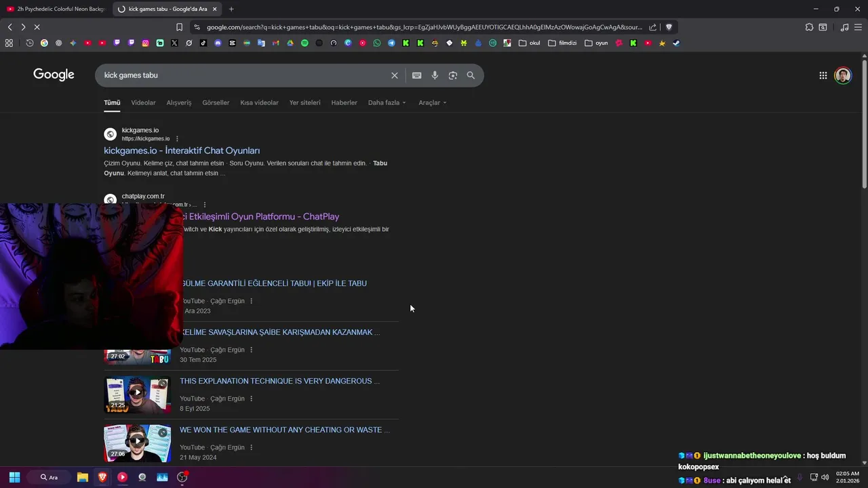Open the ChatPlay platform result link
The width and height of the screenshot is (868, 488).
point(261,217)
